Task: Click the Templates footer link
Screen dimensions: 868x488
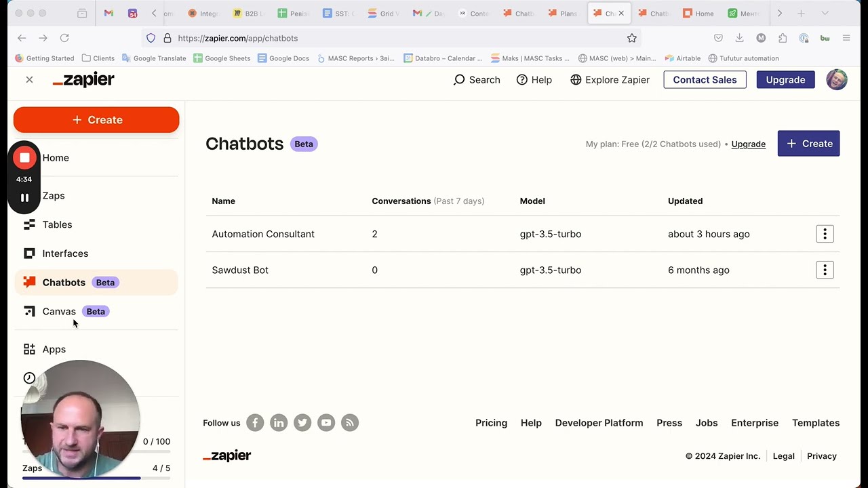Action: tap(816, 423)
